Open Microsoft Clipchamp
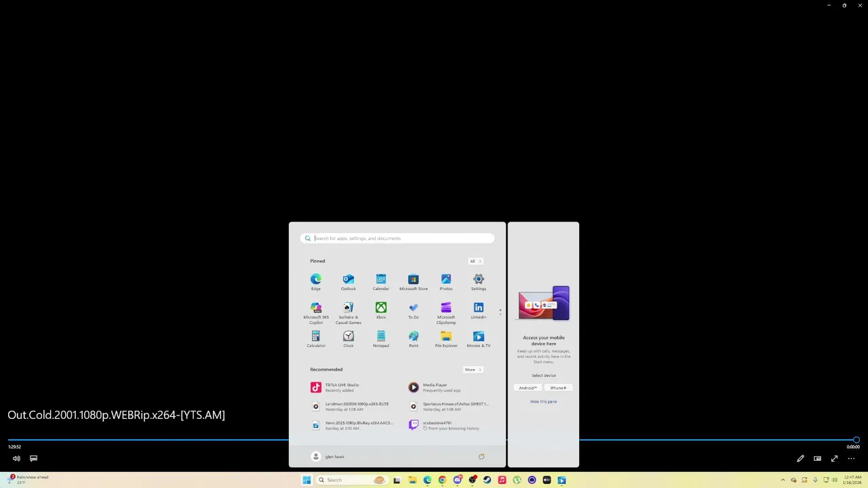The height and width of the screenshot is (488, 868). pos(446,312)
